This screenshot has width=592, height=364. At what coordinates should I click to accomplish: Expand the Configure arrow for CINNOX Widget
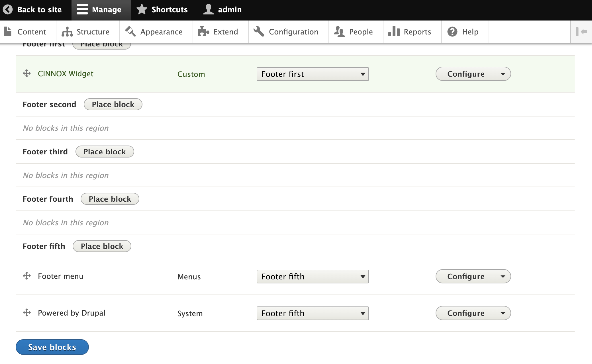tap(503, 74)
